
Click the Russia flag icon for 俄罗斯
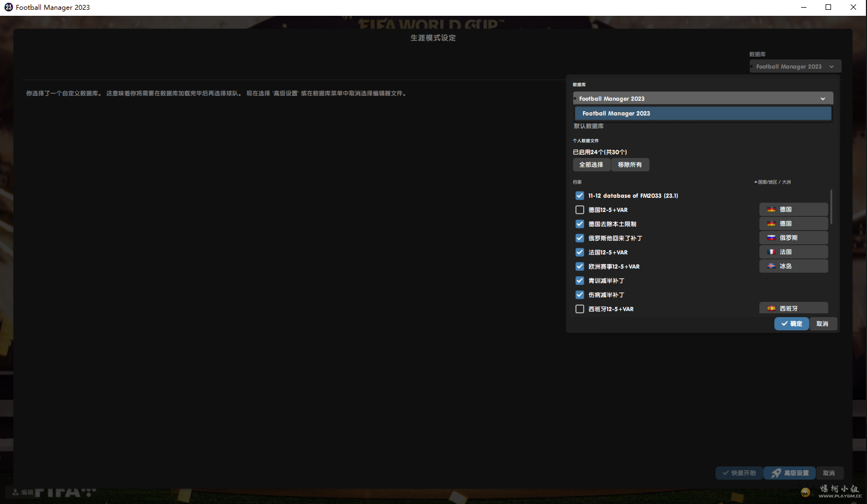[x=771, y=238]
